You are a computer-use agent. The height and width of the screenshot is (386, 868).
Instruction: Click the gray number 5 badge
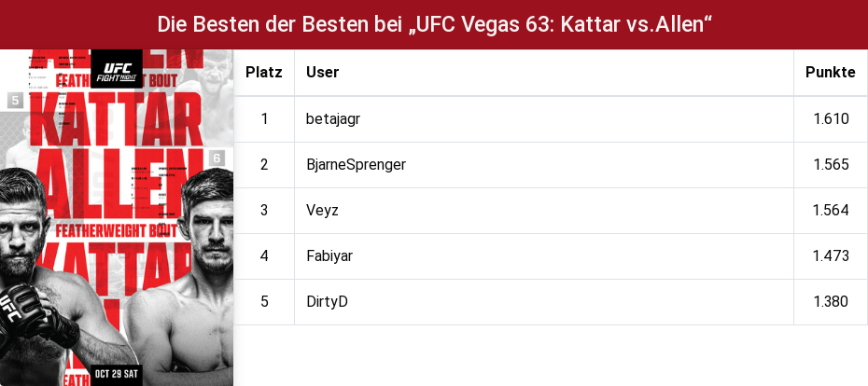[x=15, y=101]
